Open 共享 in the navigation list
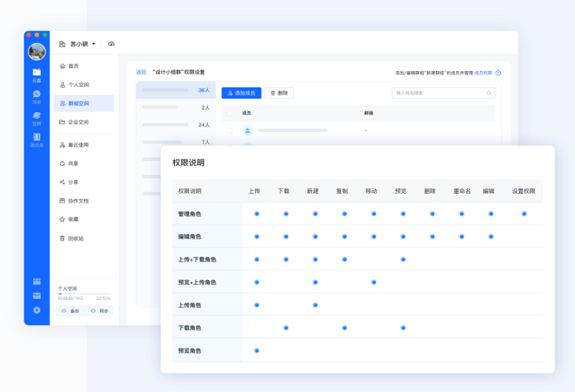This screenshot has width=575, height=392. pyautogui.click(x=68, y=164)
